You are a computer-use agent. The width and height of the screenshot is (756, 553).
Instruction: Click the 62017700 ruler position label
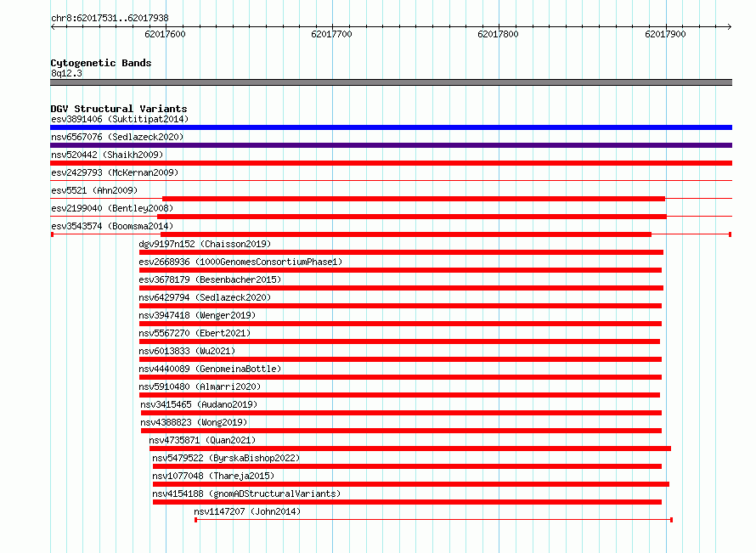(x=332, y=34)
